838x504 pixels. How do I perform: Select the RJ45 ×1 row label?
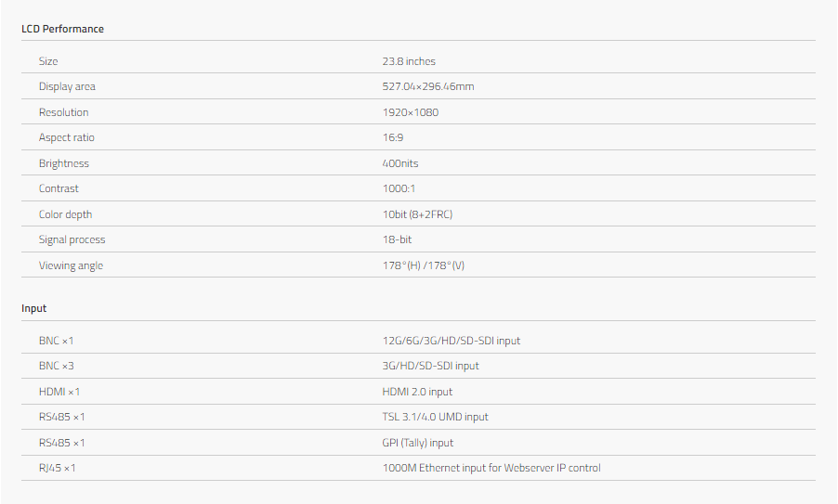58,468
